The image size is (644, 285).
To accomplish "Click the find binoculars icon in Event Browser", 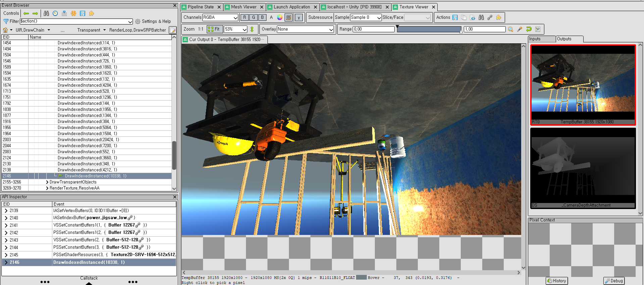I will pos(46,13).
